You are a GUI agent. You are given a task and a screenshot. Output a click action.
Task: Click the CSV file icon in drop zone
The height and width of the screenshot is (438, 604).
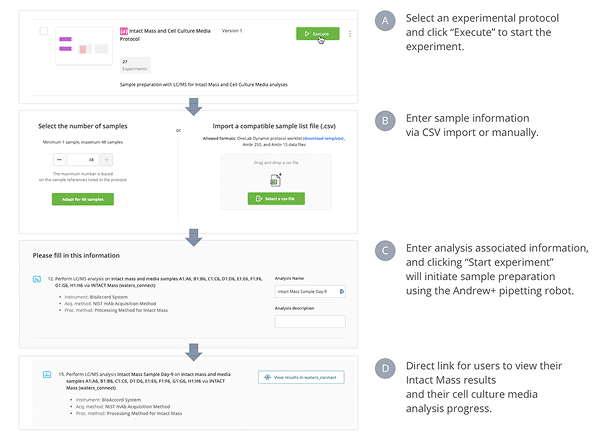pos(276,180)
